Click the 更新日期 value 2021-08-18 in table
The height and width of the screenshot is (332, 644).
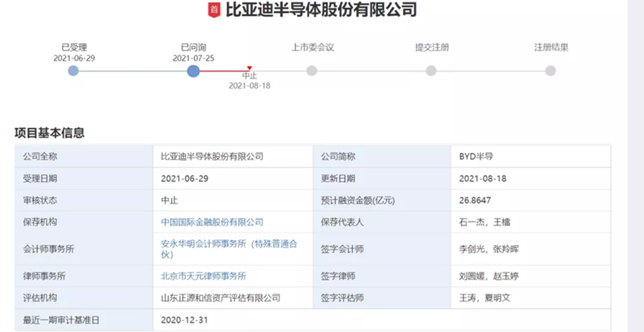482,179
